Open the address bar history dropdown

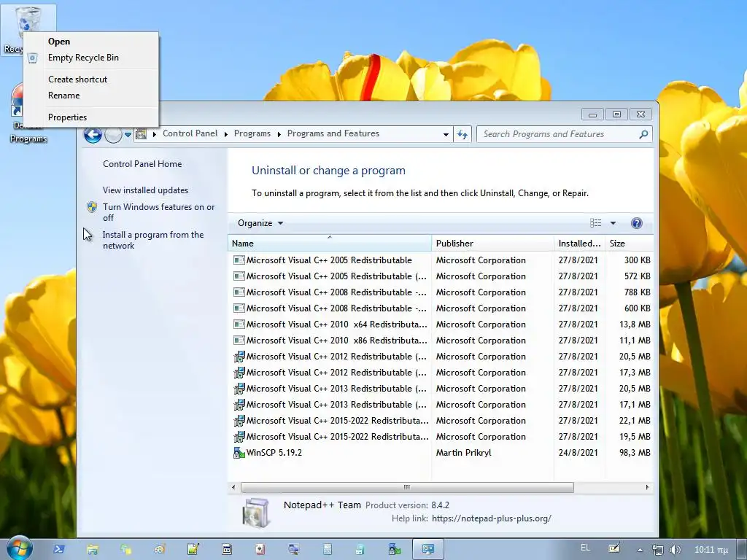pos(446,135)
